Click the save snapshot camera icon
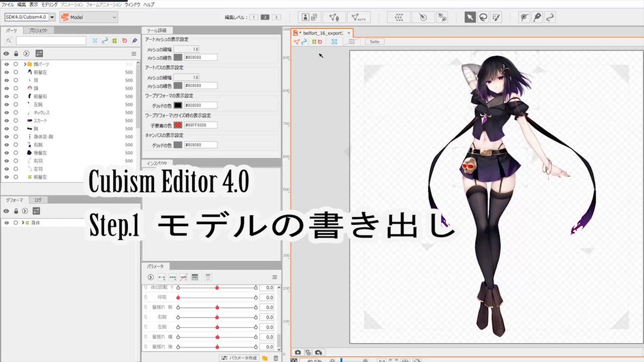This screenshot has height=362, width=644. tap(319, 352)
